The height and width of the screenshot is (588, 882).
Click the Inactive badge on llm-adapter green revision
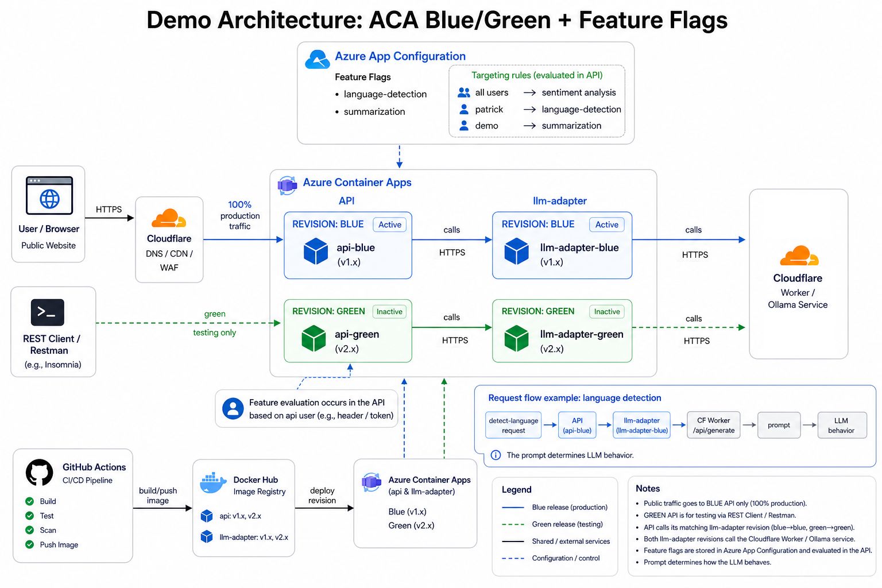tap(607, 311)
